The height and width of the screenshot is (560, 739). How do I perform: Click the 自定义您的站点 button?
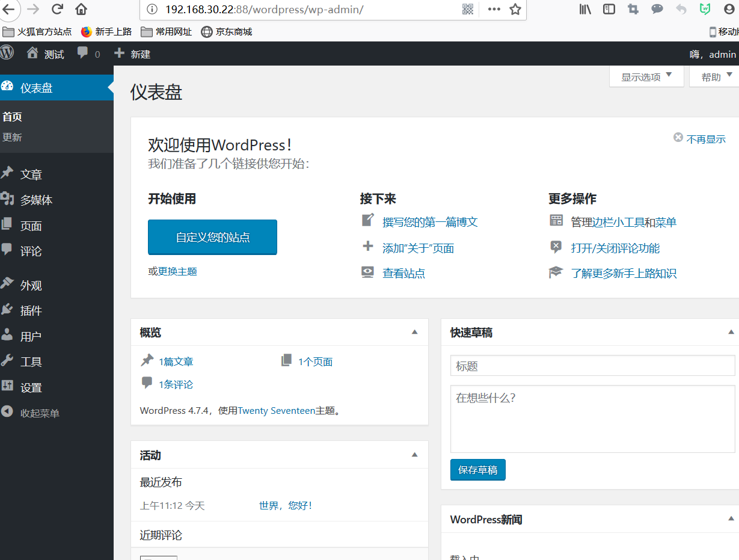click(212, 237)
